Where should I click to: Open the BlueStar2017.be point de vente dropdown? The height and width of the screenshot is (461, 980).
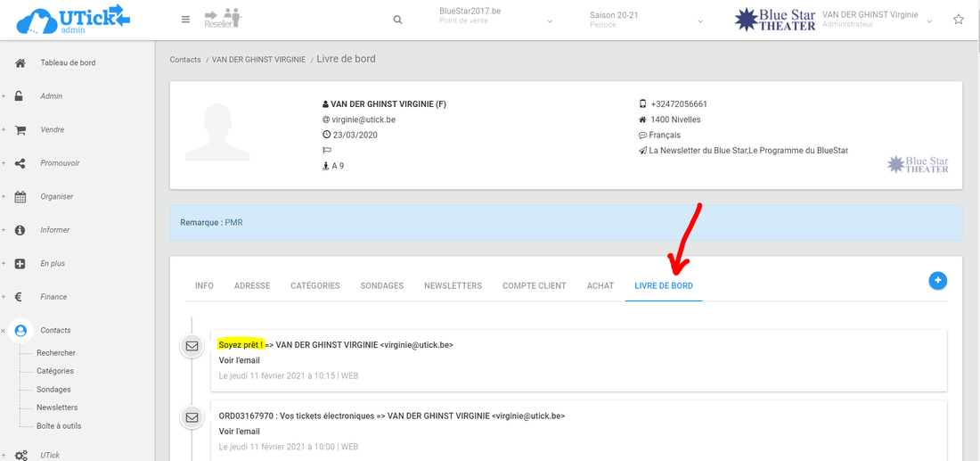496,20
